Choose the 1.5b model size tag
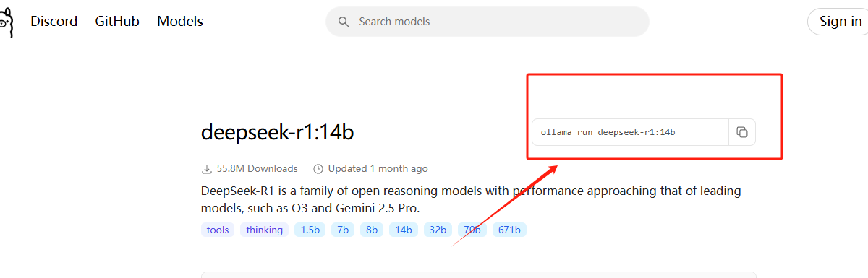This screenshot has width=868, height=278. (310, 230)
